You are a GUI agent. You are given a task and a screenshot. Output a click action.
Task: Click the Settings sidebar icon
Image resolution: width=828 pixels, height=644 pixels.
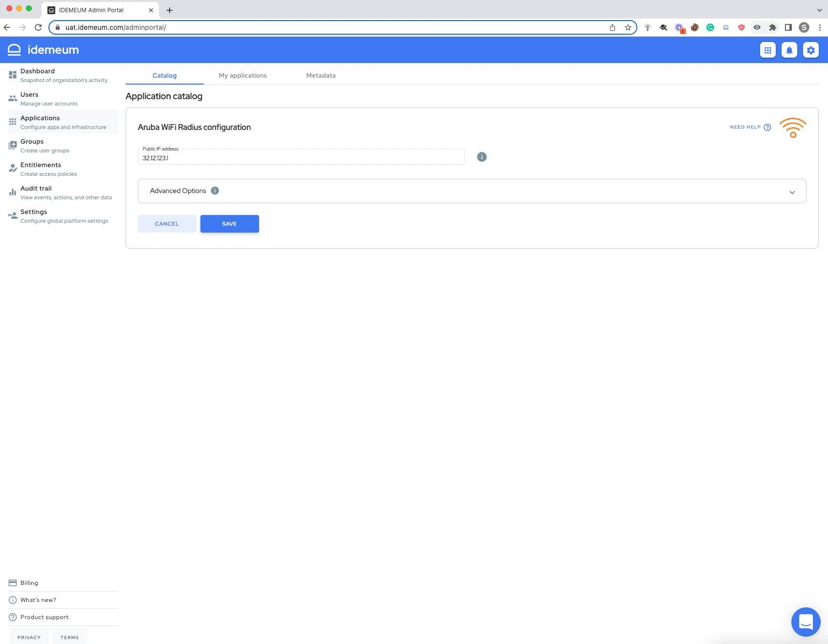13,215
